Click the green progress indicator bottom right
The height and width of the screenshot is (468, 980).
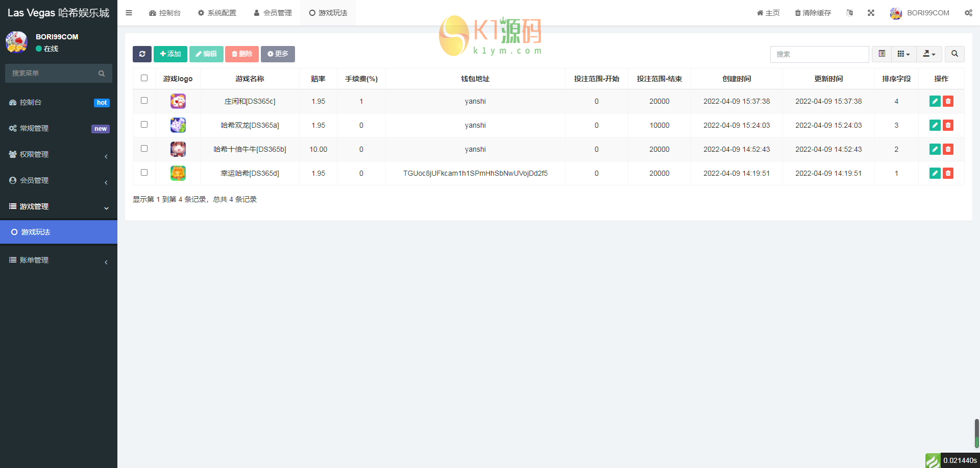click(933, 460)
